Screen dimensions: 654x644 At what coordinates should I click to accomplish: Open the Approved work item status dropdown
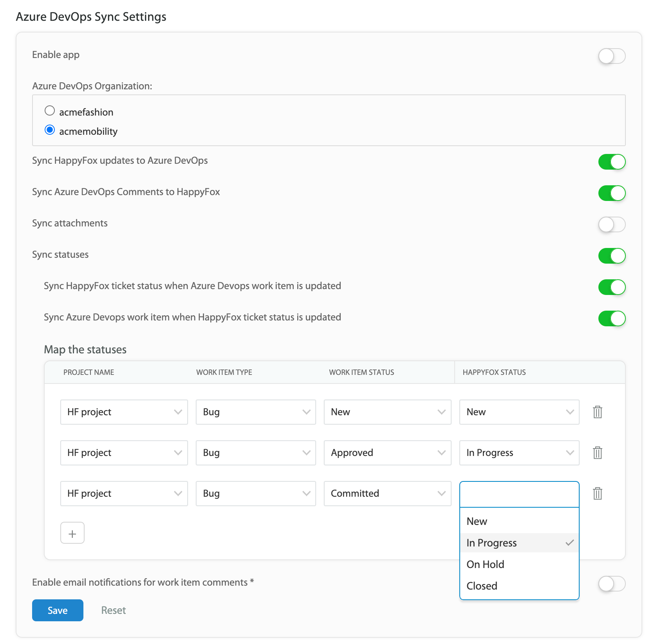click(x=388, y=453)
